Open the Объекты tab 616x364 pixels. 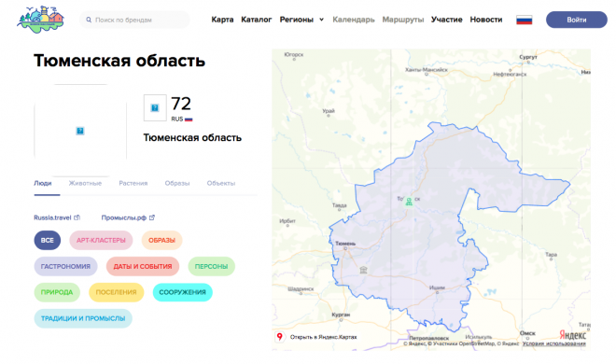pos(221,183)
